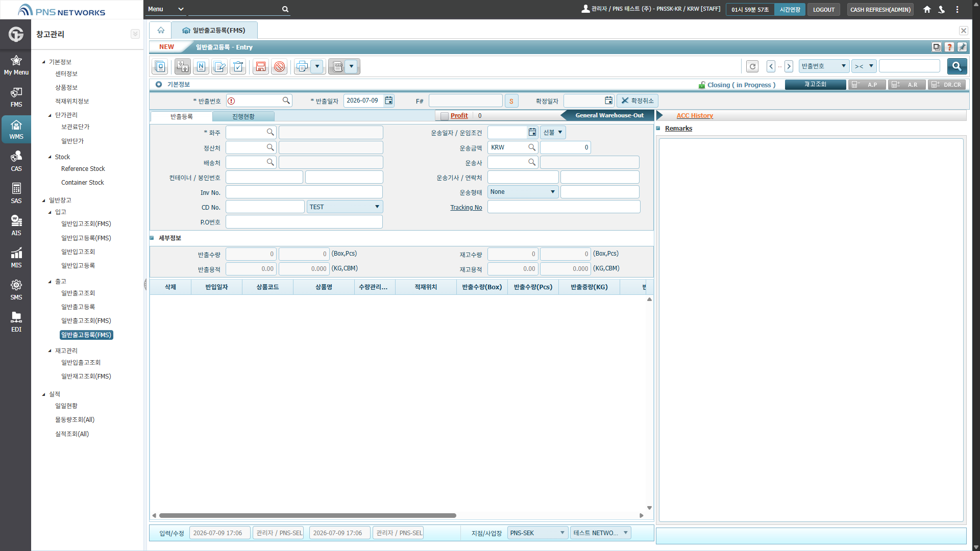980x551 pixels.
Task: Open 일반출고조회(FMS) in the tree
Action: coord(86,321)
